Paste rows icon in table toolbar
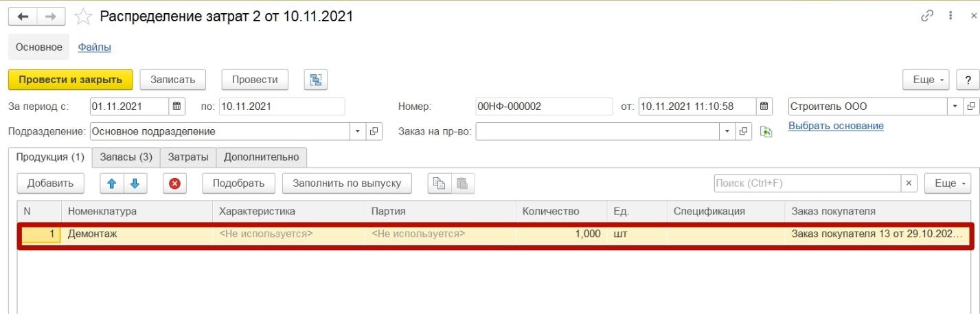Image resolution: width=980 pixels, height=314 pixels. [x=462, y=183]
